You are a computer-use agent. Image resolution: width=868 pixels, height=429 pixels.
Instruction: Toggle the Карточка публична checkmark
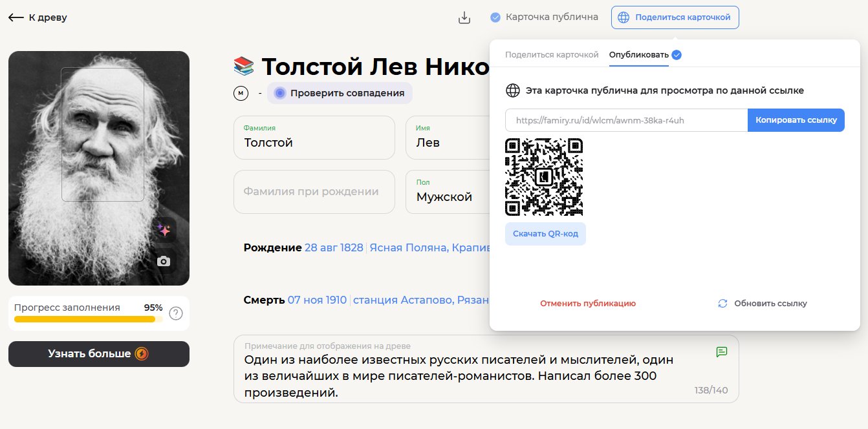(494, 17)
